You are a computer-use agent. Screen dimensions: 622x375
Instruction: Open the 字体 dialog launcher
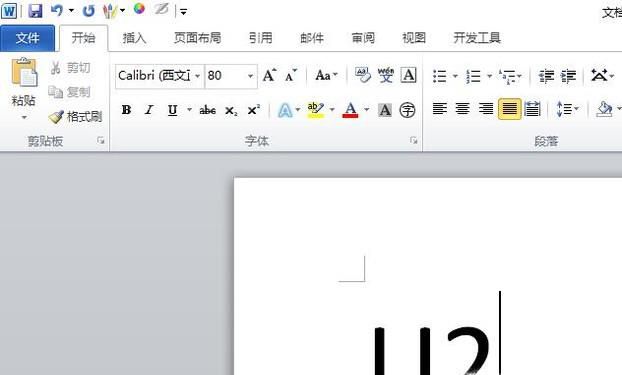(414, 140)
